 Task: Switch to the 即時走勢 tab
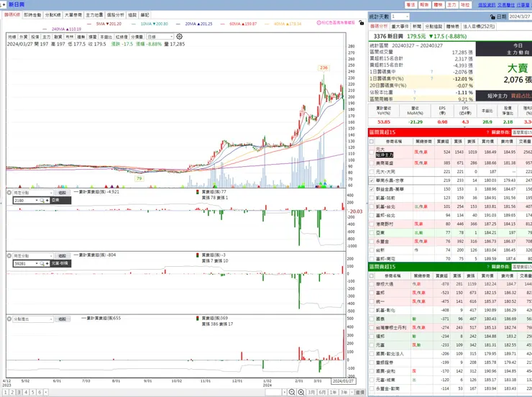[32, 15]
